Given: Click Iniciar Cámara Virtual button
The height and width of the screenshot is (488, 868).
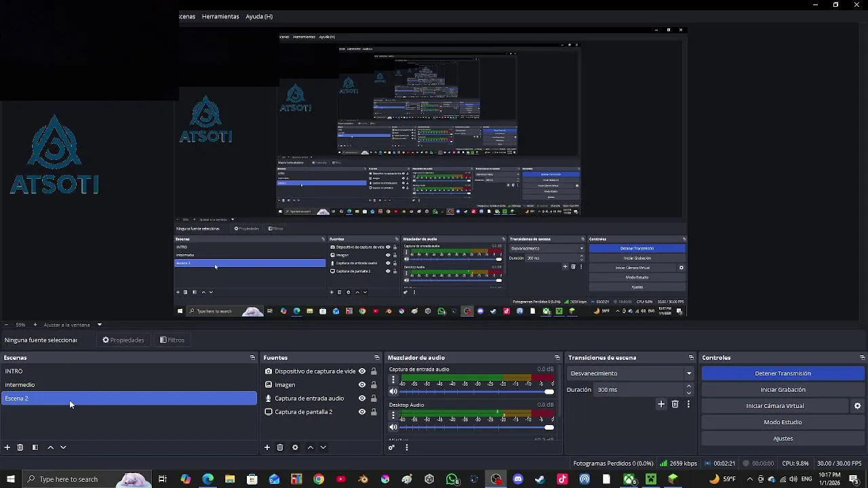Looking at the screenshot, I should 775,406.
